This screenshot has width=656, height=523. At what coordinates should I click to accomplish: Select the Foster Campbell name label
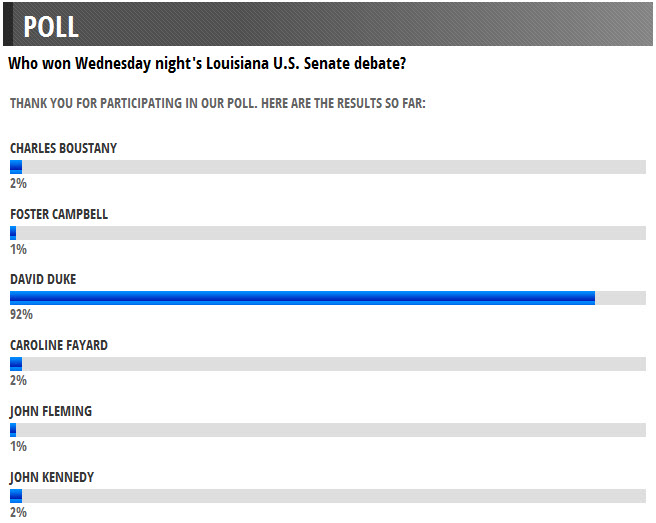pos(59,214)
